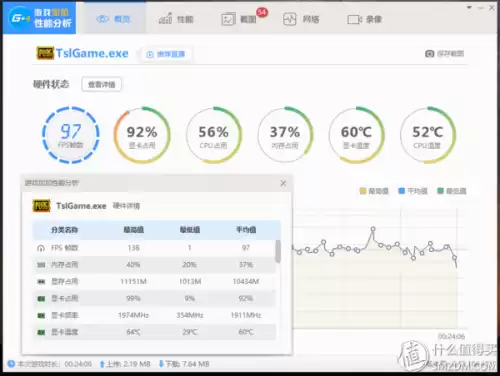
Task: Click the download arrow icon in the status bar
Action: point(161,364)
